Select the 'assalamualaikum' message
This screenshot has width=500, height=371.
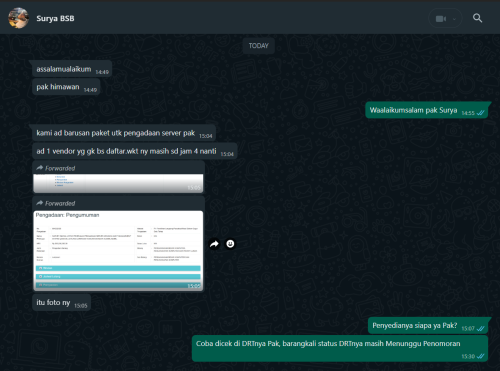pyautogui.click(x=72, y=69)
